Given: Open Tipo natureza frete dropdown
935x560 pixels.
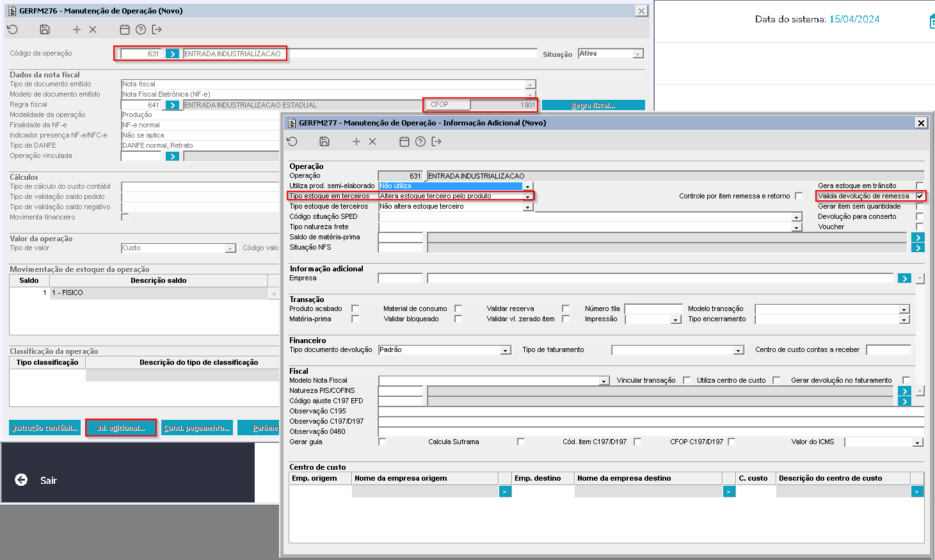Looking at the screenshot, I should tap(797, 227).
